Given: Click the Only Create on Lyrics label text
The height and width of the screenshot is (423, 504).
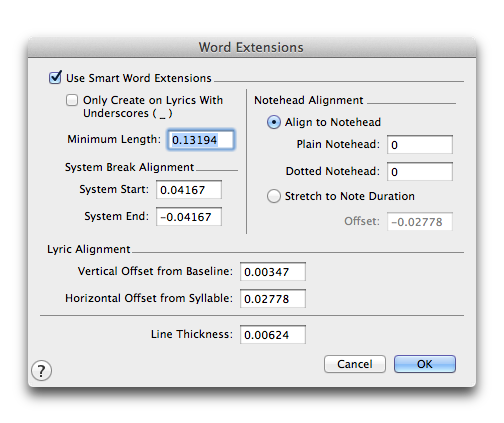Looking at the screenshot, I should (x=153, y=107).
